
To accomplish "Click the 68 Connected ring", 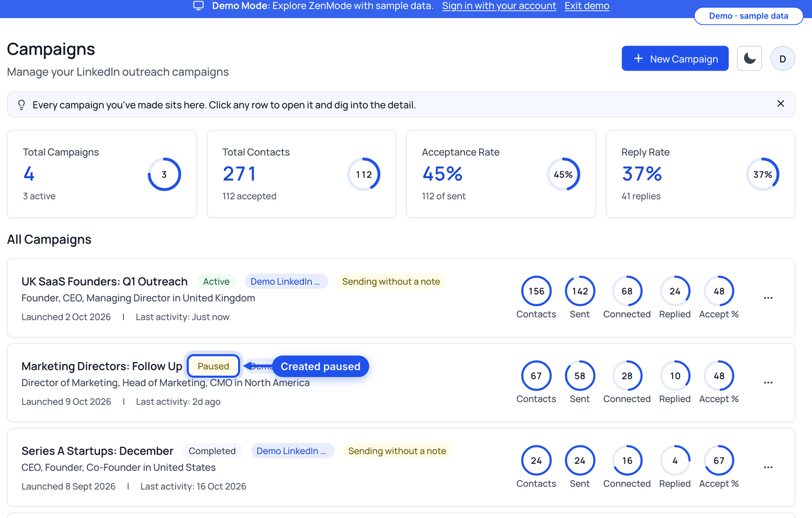I will coord(627,291).
